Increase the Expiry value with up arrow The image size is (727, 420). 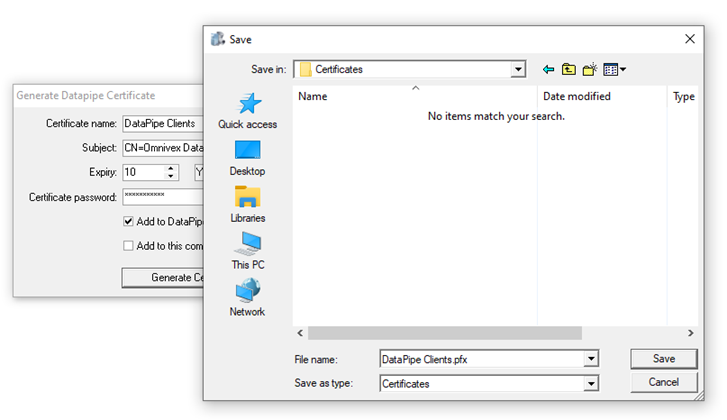171,168
